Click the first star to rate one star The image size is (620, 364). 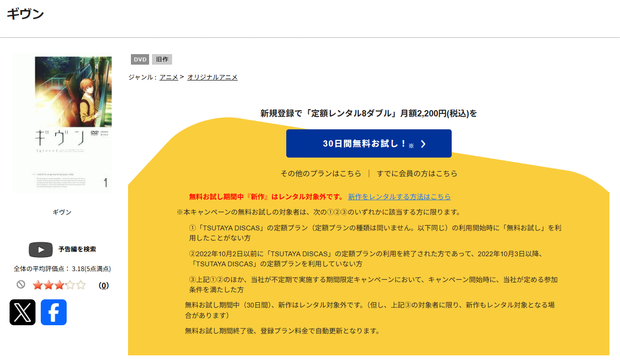point(37,284)
